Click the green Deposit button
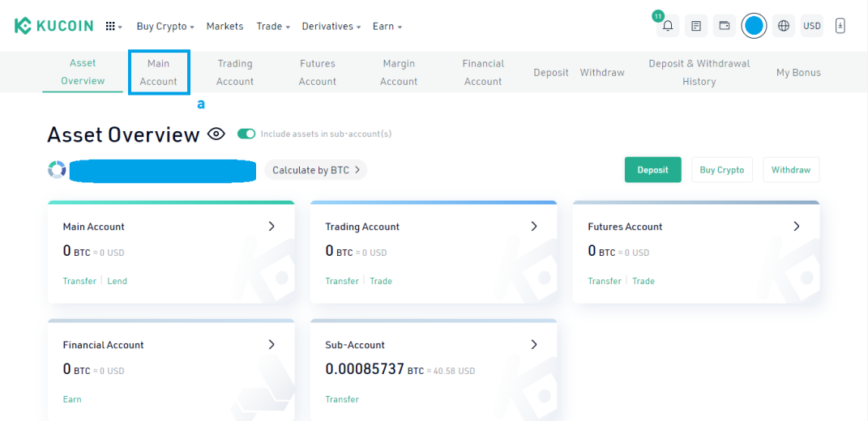The image size is (868, 421). (652, 170)
